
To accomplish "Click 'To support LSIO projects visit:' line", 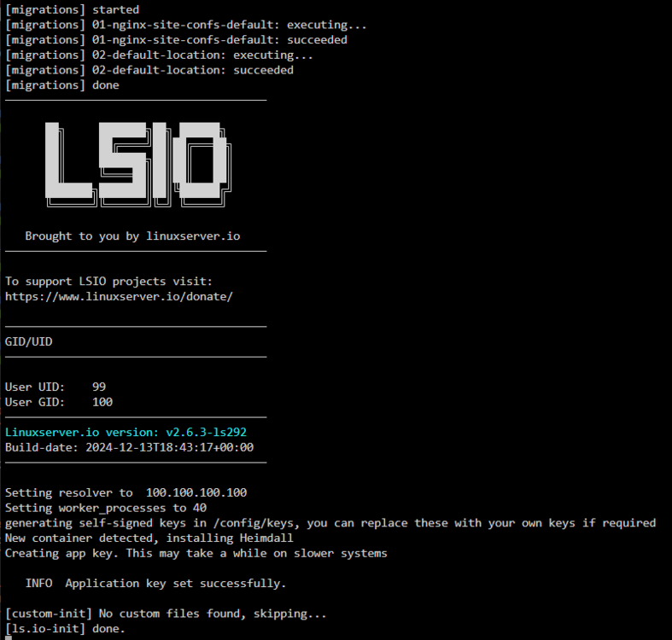I will click(108, 282).
